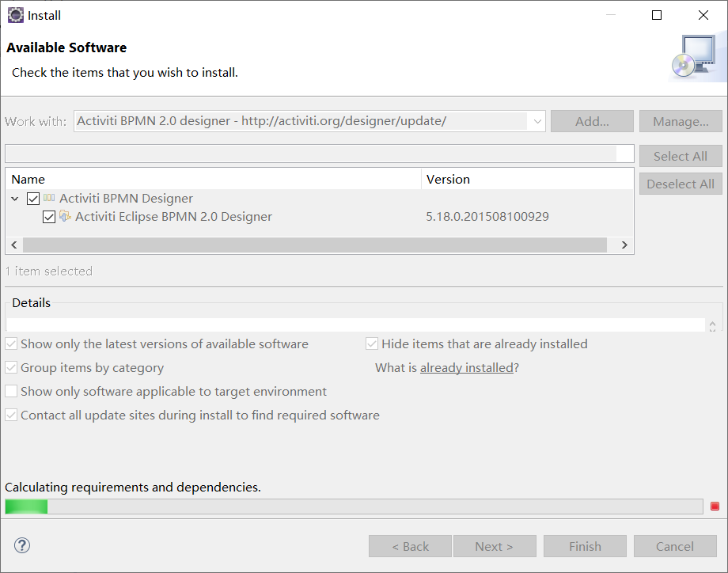Click the Version column header
This screenshot has width=728, height=573.
point(528,179)
